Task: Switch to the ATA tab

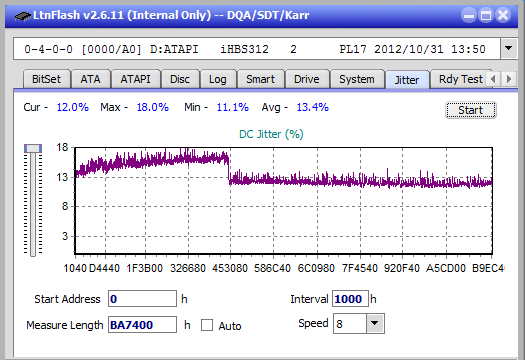Action: pyautogui.click(x=90, y=79)
